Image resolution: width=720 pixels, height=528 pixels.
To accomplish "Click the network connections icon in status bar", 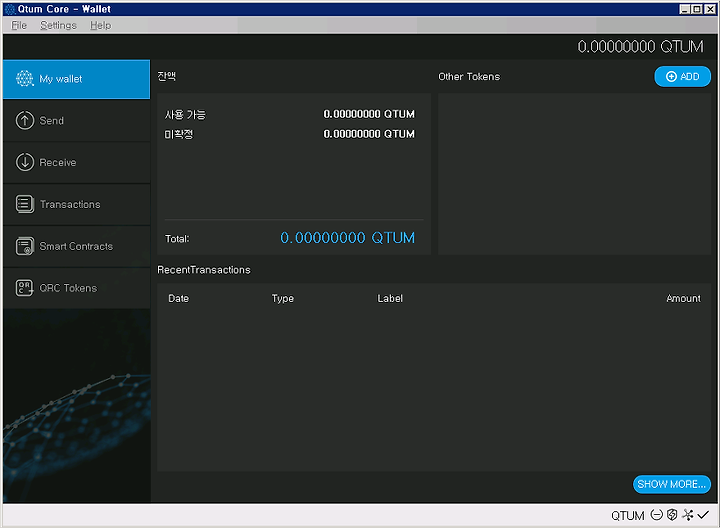I will (x=687, y=515).
